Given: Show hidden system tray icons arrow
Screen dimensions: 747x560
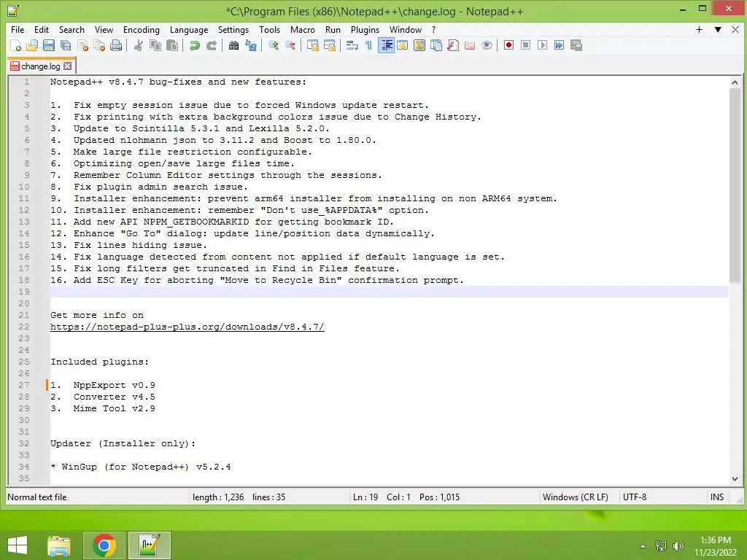Looking at the screenshot, I should [x=643, y=546].
